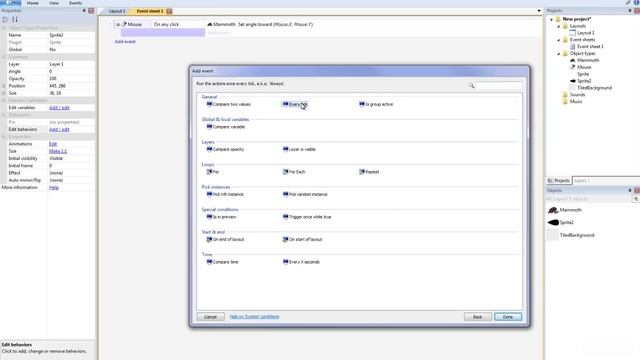
Task: Click the alphabetical sort icon in Properties
Action: [15, 20]
